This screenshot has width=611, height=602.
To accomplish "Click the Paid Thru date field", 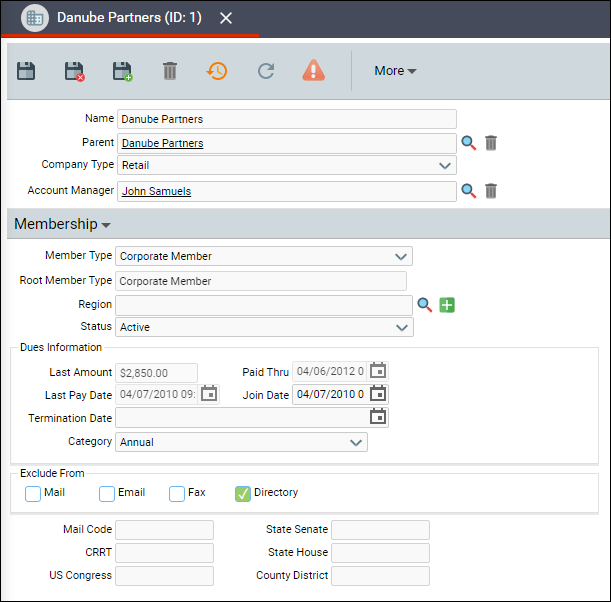I will pyautogui.click(x=330, y=371).
